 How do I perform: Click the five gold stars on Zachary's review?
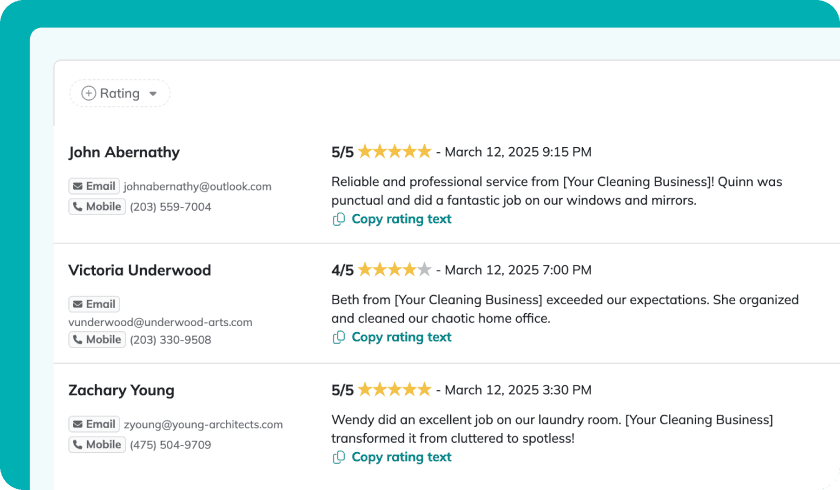pyautogui.click(x=394, y=389)
